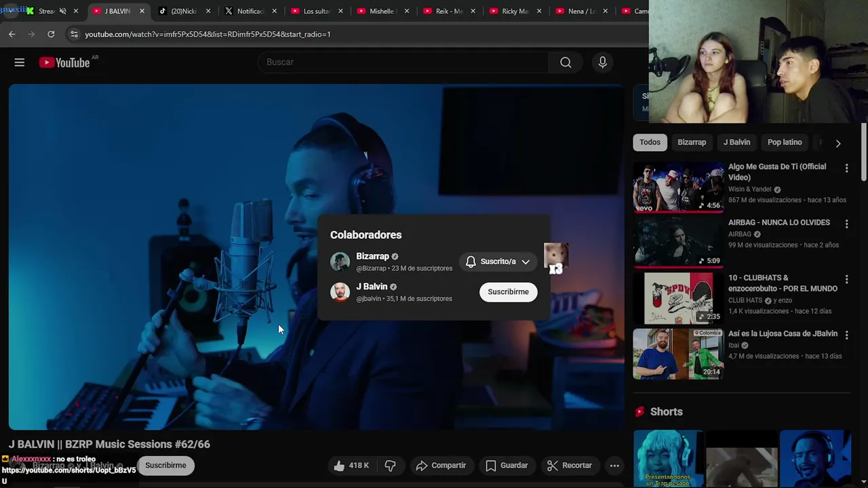Open options menu for Lujosa Casa video
Image resolution: width=868 pixels, height=488 pixels.
pyautogui.click(x=846, y=335)
